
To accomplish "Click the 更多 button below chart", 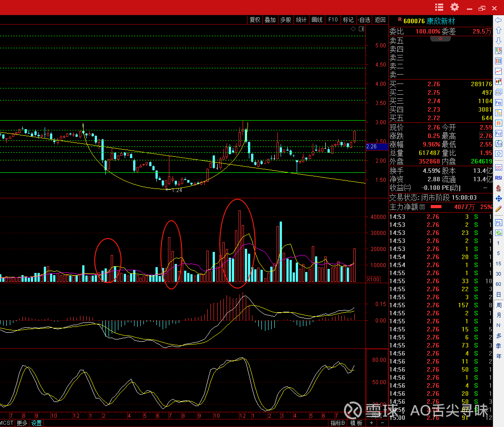I will [22, 423].
